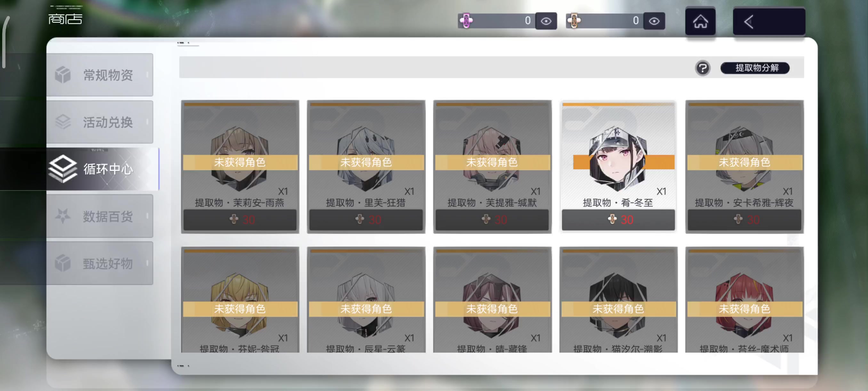Select the 芙提雅-缄默 extract card
868x391 pixels.
click(492, 167)
